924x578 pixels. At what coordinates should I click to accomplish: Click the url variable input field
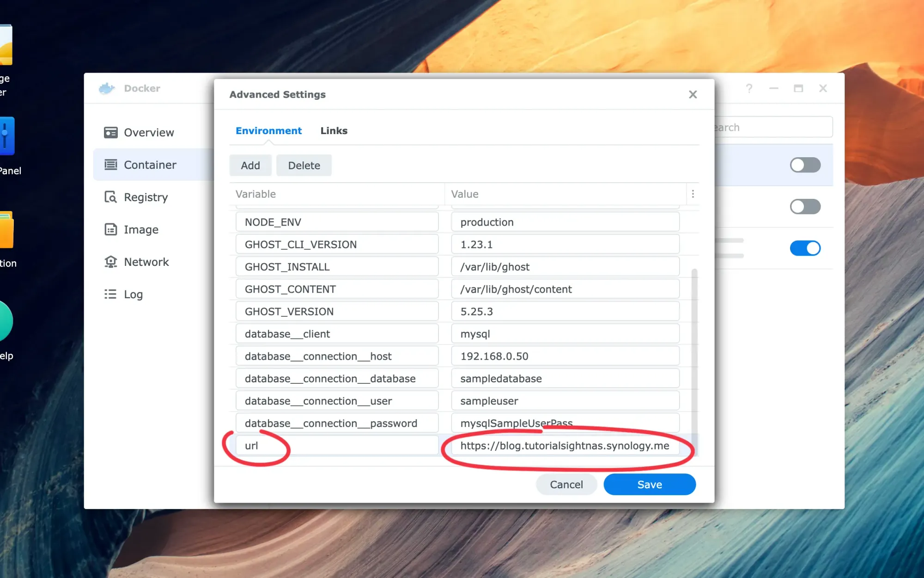pos(337,445)
